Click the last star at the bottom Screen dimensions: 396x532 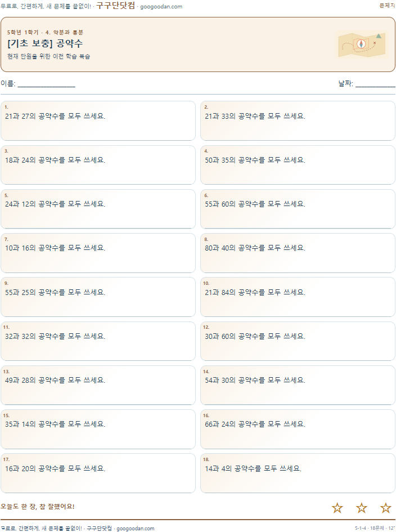[385, 508]
